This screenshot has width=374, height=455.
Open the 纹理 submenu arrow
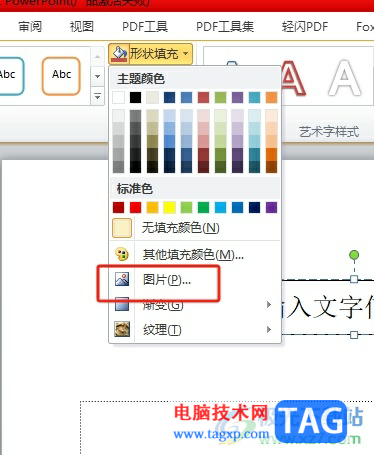pyautogui.click(x=269, y=329)
